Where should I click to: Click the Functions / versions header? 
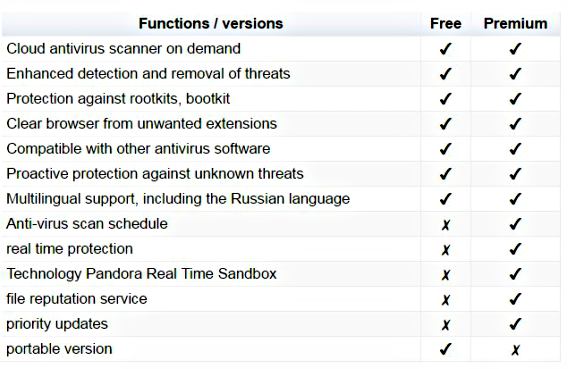click(x=211, y=24)
